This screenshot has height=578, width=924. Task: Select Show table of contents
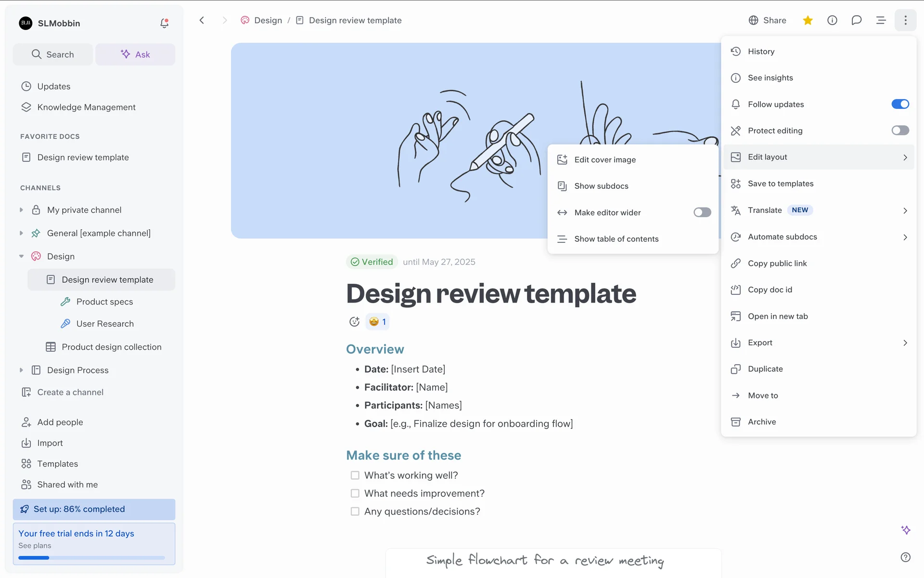(616, 239)
